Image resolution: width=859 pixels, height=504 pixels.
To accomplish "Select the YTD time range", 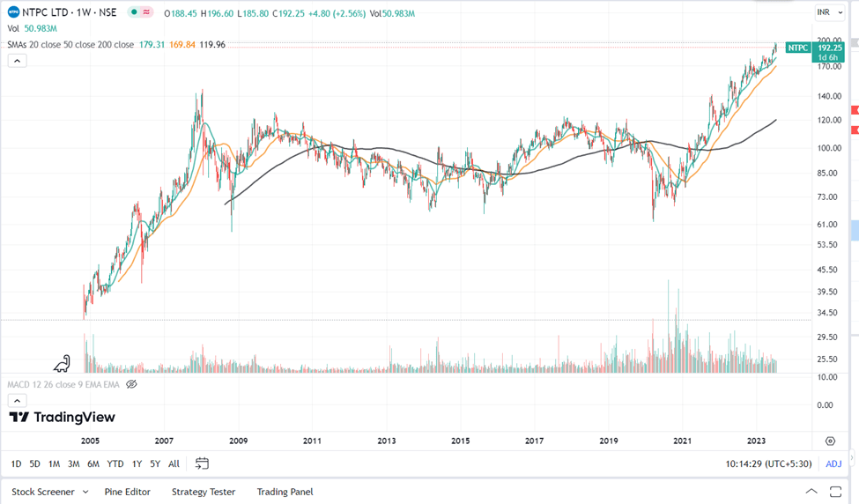I will 115,463.
